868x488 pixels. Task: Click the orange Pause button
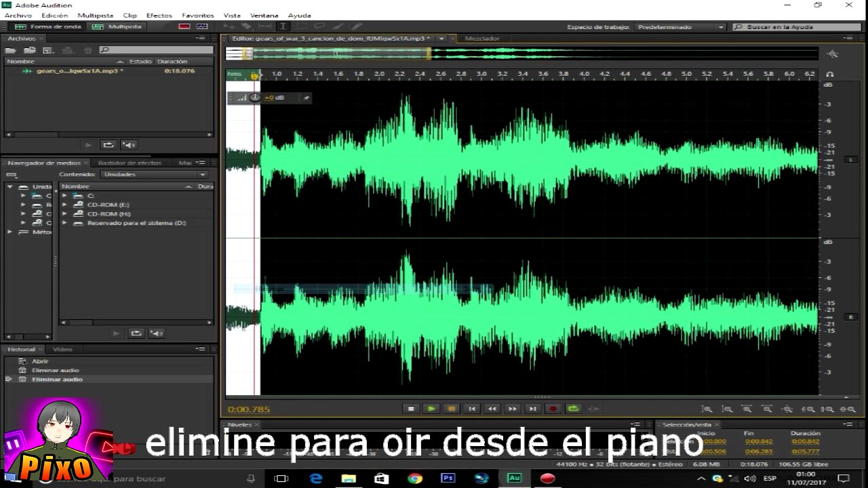[x=452, y=409]
